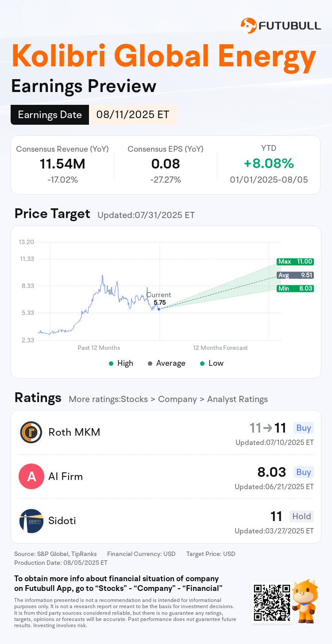Click the Roth MKM analyst name

click(x=74, y=432)
